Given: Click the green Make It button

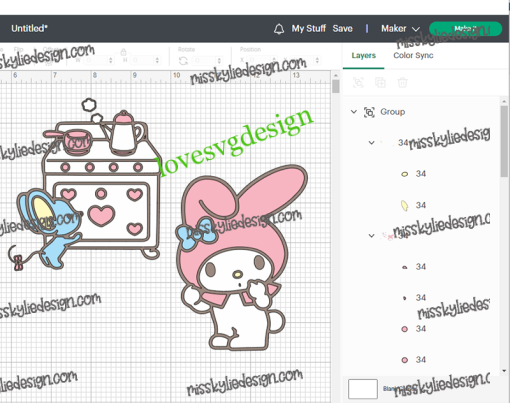Looking at the screenshot, I should pyautogui.click(x=465, y=29).
